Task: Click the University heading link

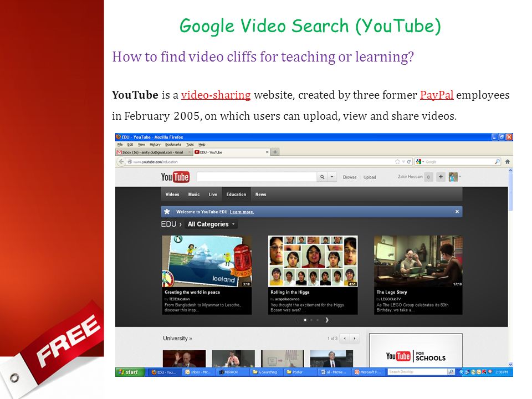Action: [x=177, y=338]
